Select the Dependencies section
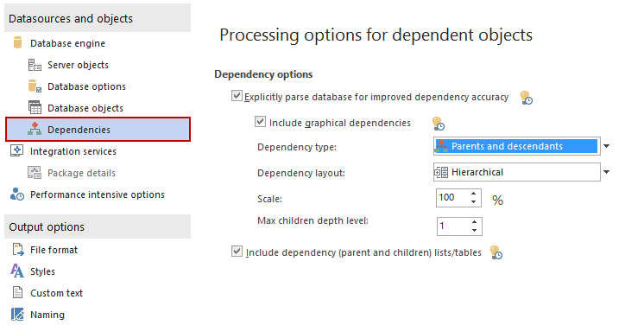 98,130
